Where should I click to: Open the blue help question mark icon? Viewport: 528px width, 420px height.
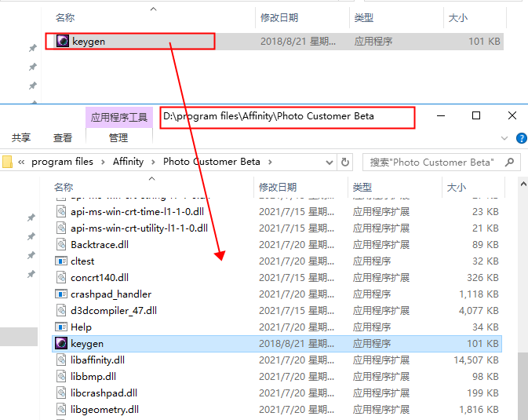[521, 138]
